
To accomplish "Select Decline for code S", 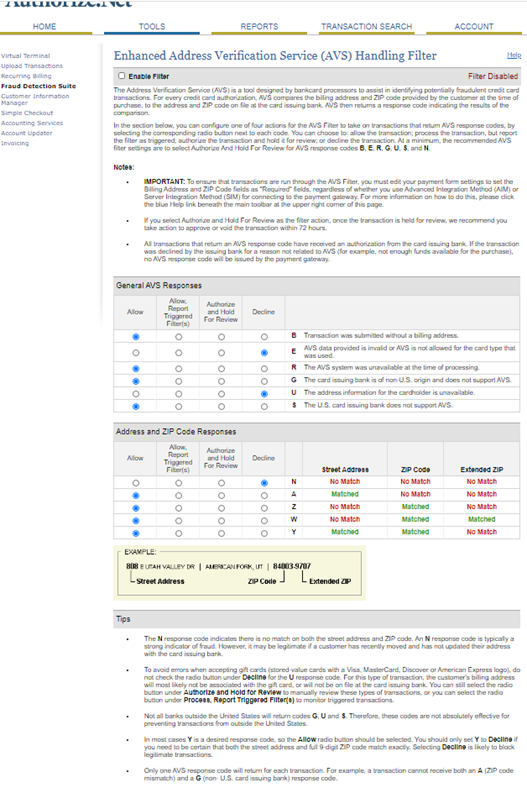I will point(264,406).
